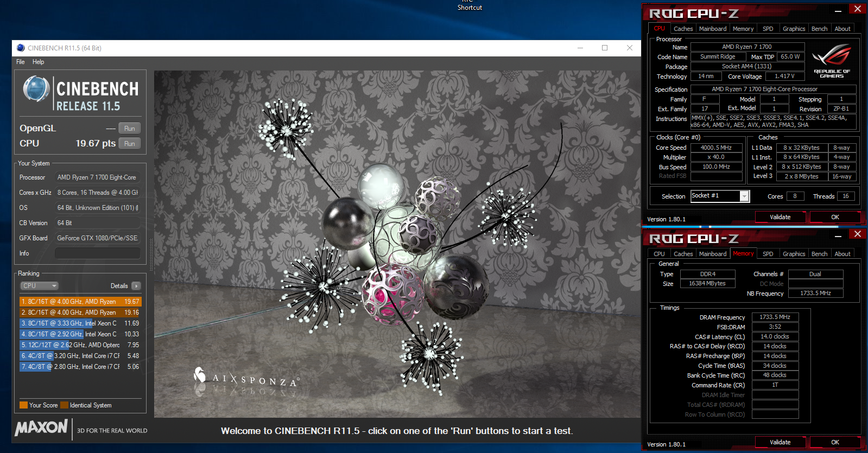Click the FSB:DRAM 3:52 value
The image size is (868, 453).
click(x=775, y=327)
